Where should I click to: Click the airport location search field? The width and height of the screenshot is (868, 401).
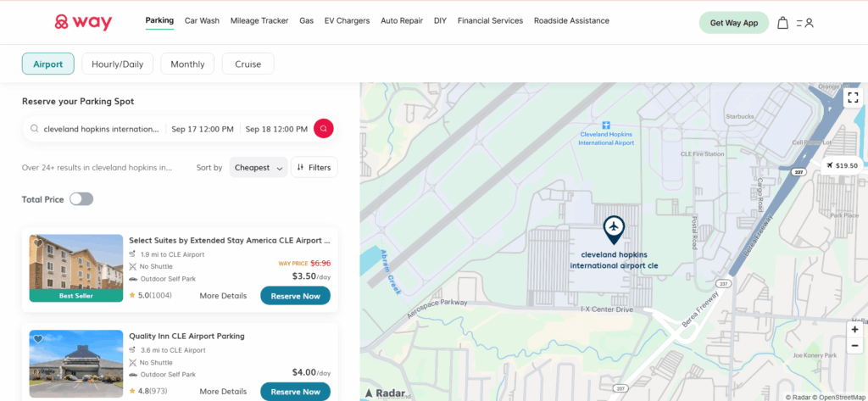pos(97,129)
